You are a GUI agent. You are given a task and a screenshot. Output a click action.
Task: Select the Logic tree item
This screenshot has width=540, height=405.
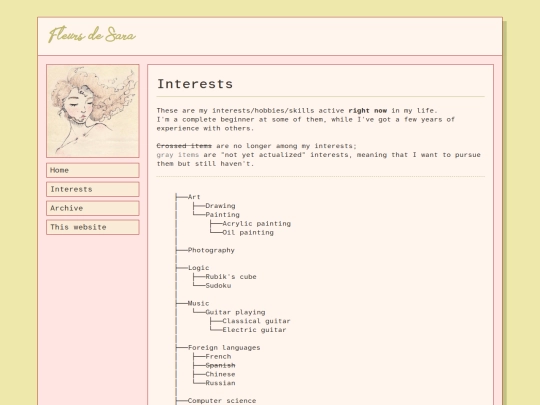point(198,268)
